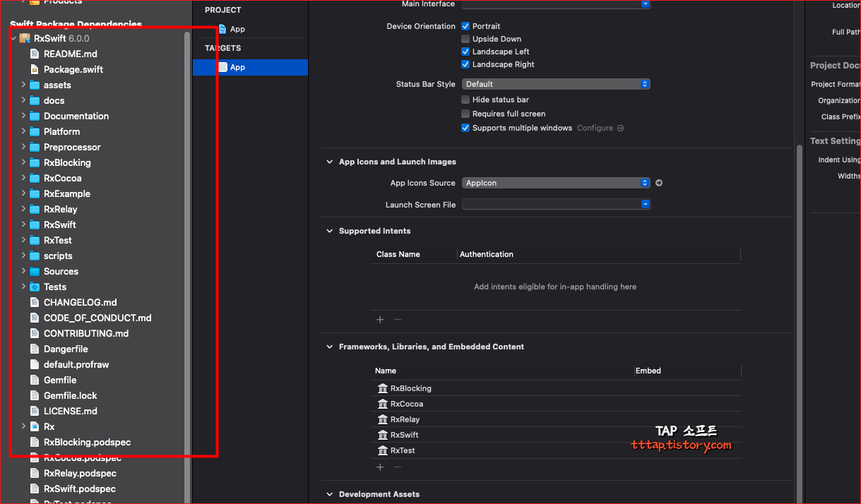This screenshot has width=861, height=504.
Task: Click the App project icon under PROJECT
Action: [222, 29]
